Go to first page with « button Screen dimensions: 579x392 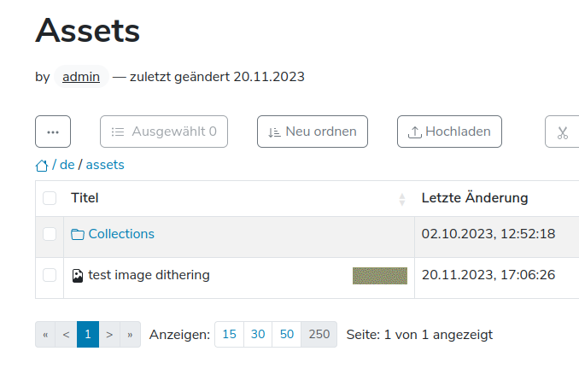pyautogui.click(x=45, y=335)
